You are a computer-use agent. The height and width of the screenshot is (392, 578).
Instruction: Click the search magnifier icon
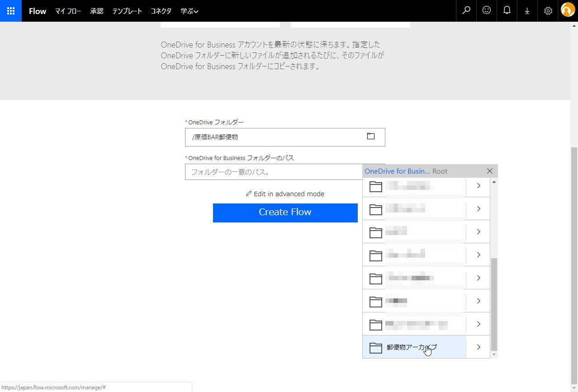466,11
